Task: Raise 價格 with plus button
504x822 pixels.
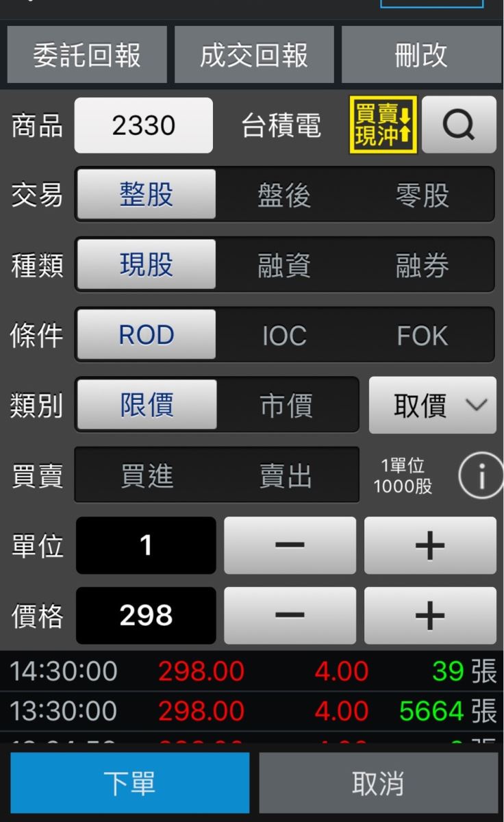Action: point(430,616)
